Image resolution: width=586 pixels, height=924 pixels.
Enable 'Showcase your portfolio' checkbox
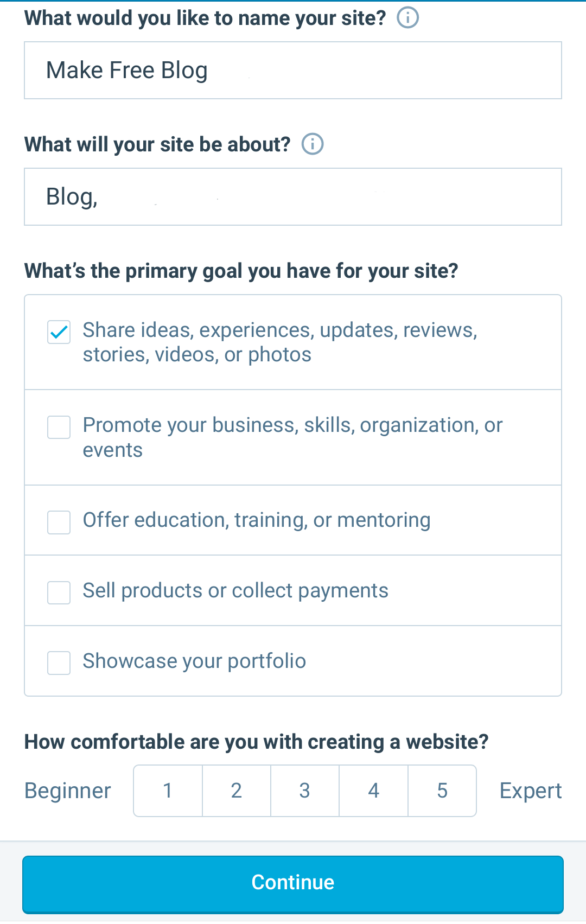(59, 663)
